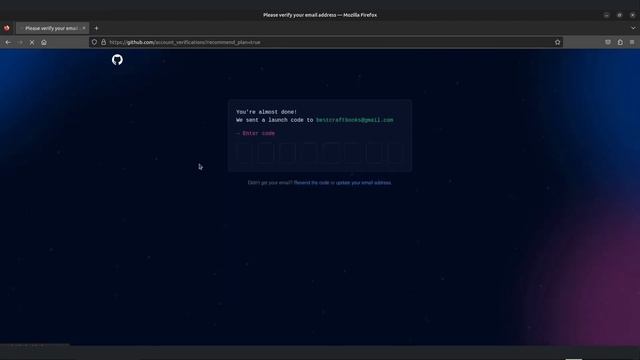View site security via the padlock icon

point(104,42)
